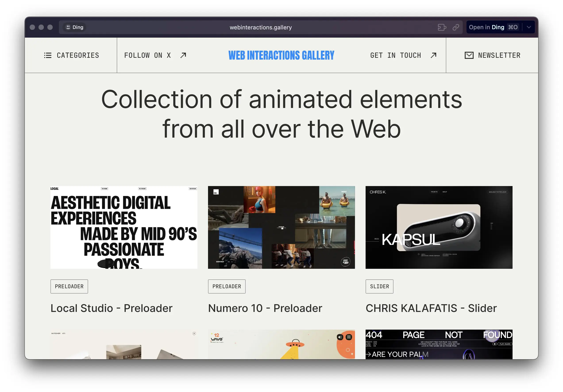Click the PRELOADER tag under Numero 10
The height and width of the screenshot is (392, 563).
coord(227,286)
